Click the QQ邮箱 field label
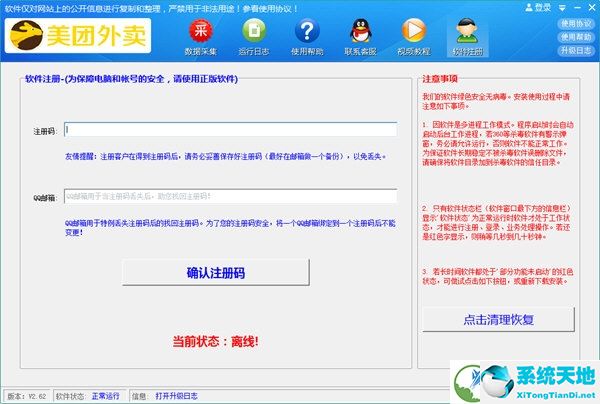Screen dimensions: 600x404 (45, 198)
